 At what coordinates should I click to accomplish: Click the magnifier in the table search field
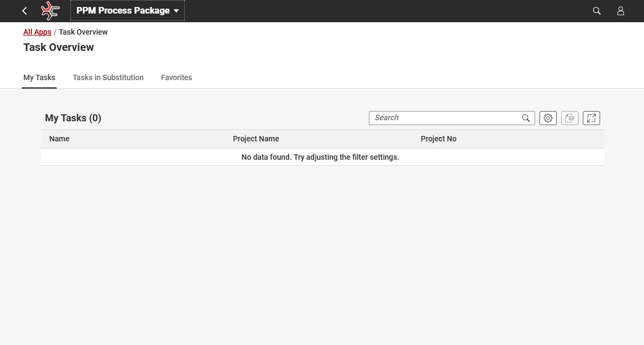526,118
